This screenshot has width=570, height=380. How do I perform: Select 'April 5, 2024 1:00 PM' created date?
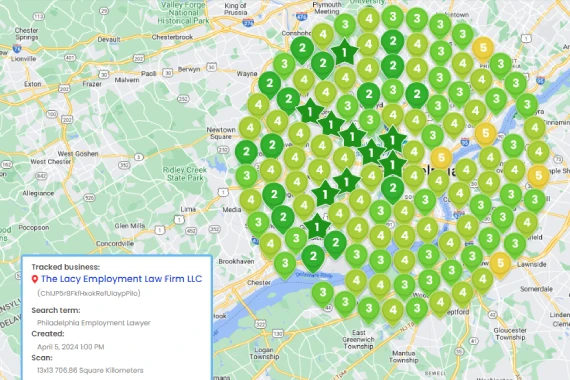coord(71,347)
